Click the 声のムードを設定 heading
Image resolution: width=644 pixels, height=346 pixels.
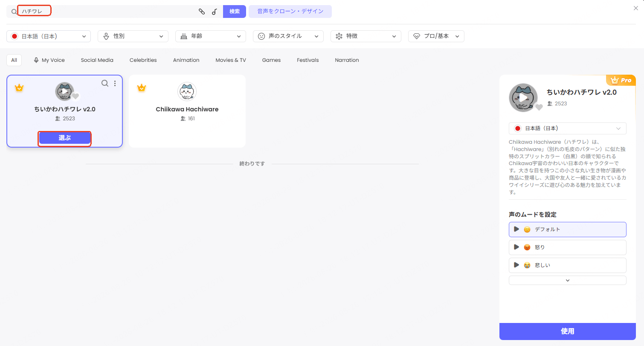coord(533,215)
